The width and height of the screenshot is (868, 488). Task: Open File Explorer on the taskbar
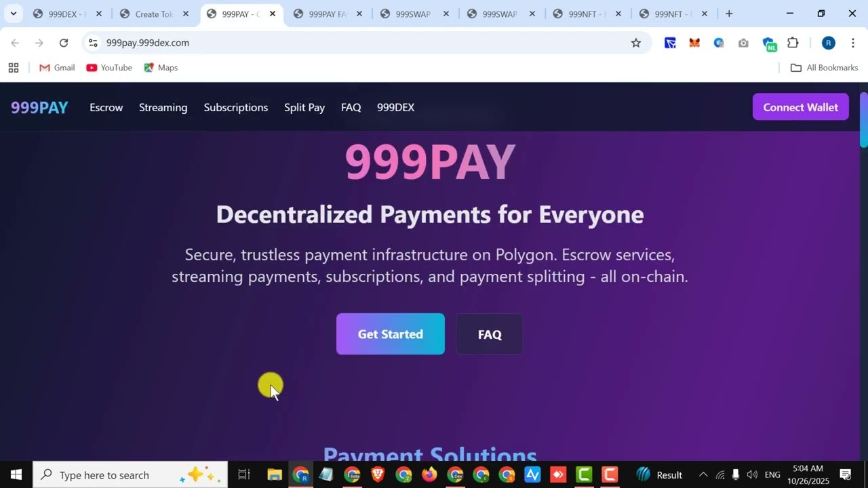pos(275,474)
